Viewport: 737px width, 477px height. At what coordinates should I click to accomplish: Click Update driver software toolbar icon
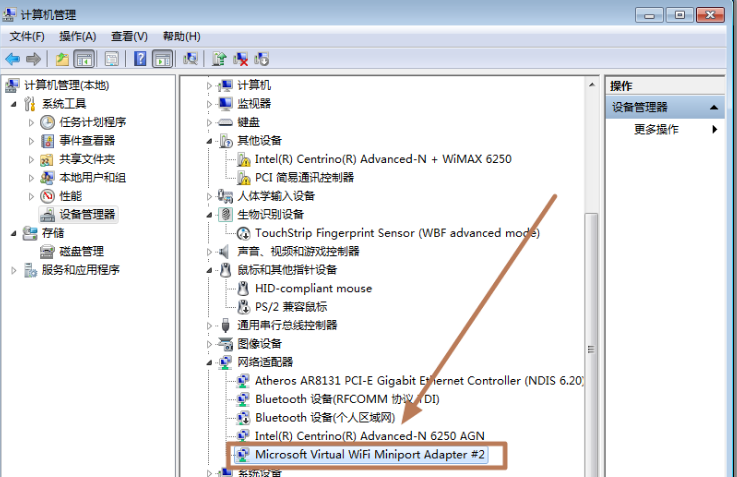(x=219, y=59)
